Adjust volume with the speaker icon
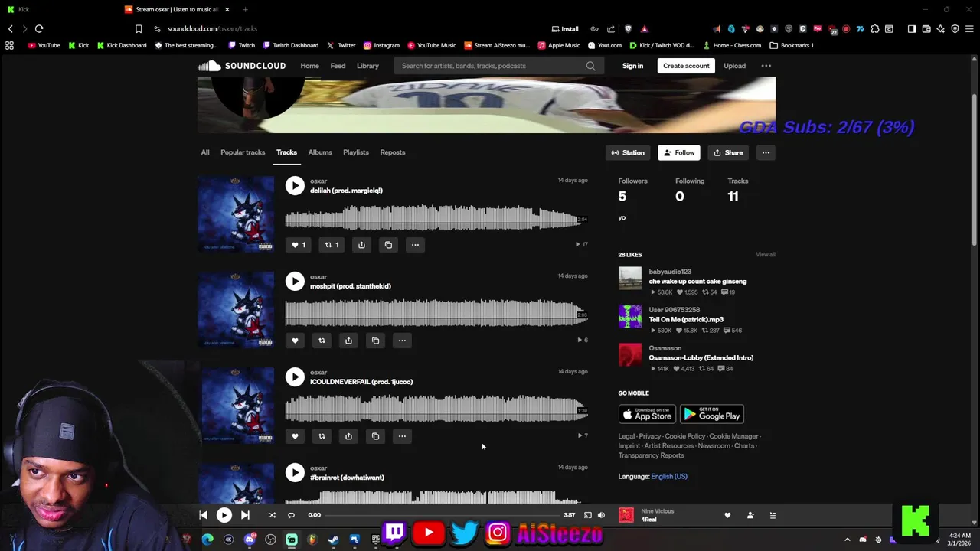This screenshot has height=551, width=980. coord(601,516)
